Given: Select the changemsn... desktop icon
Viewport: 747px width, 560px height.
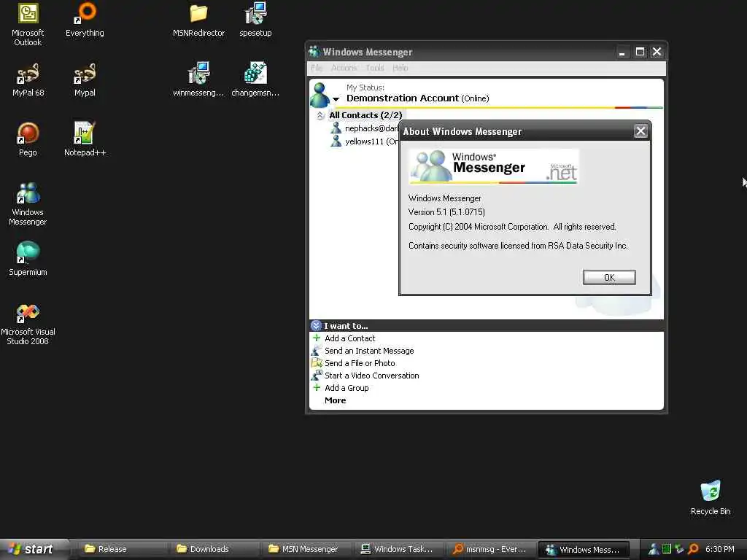Looking at the screenshot, I should [255, 79].
